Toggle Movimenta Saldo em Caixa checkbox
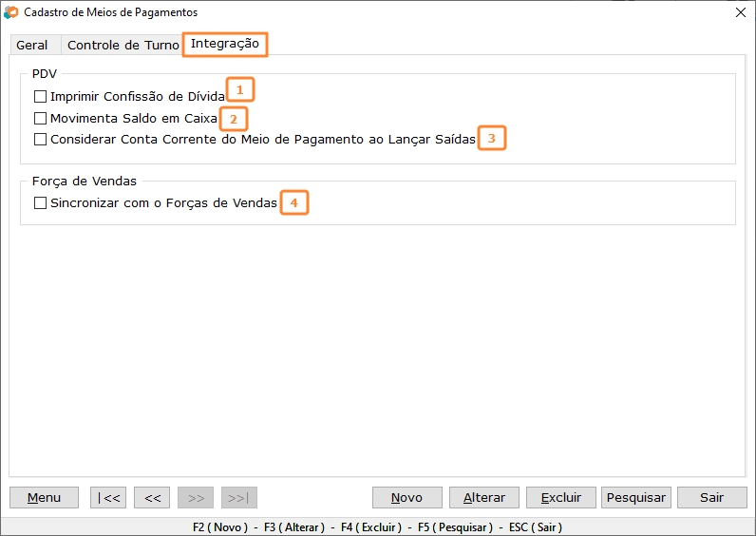Screen dimensions: 756x536 click(x=40, y=119)
